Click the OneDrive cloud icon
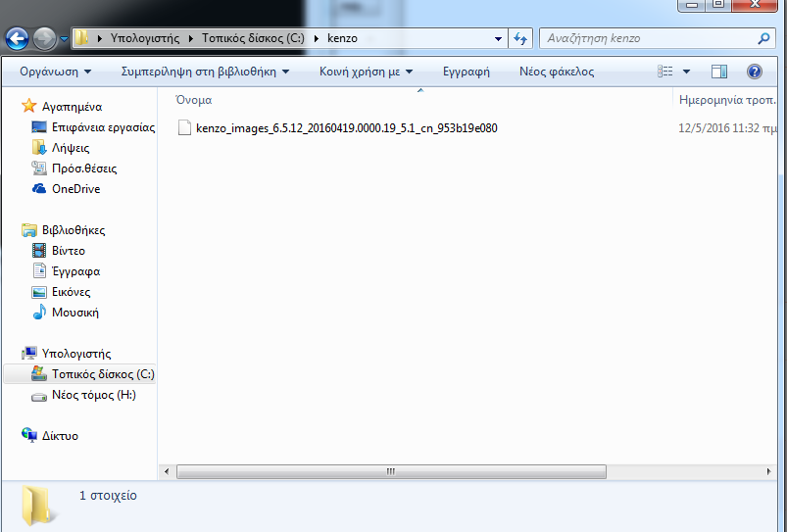Image resolution: width=787 pixels, height=532 pixels. 39,189
